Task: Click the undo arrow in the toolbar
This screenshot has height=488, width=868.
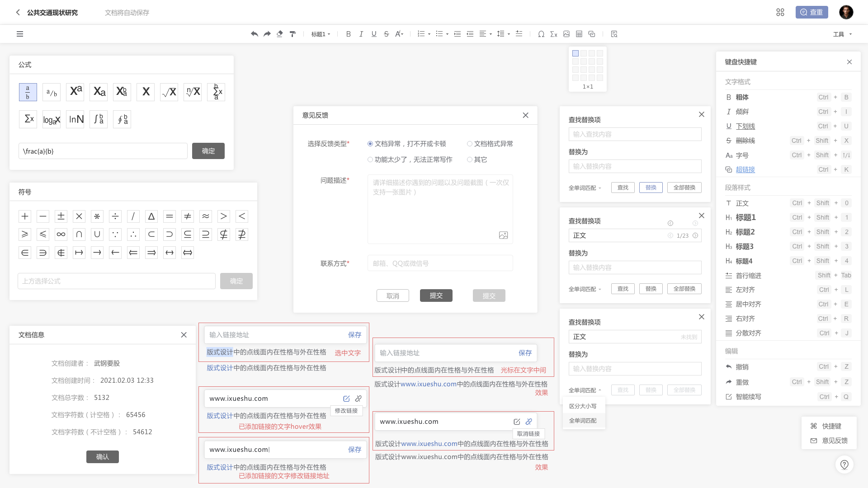Action: click(255, 34)
